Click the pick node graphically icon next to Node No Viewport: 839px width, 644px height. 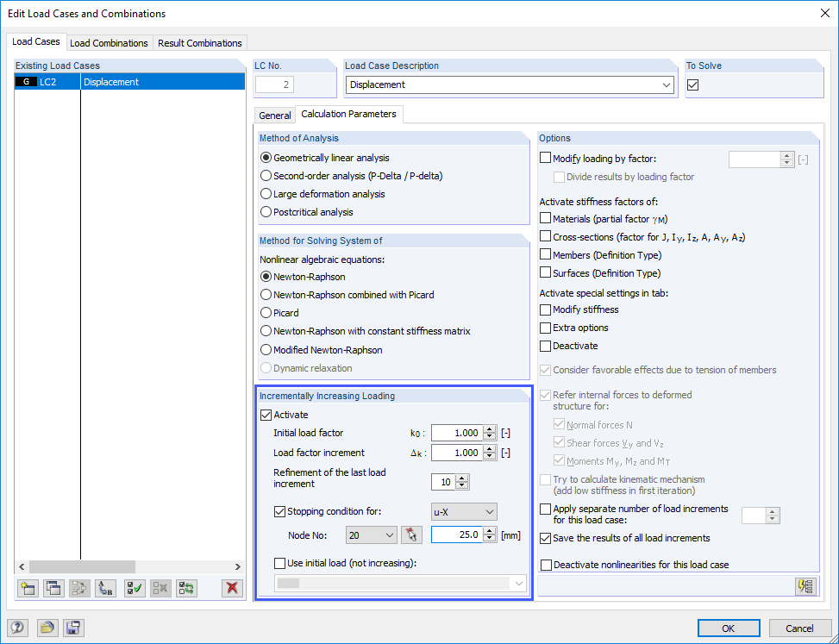pos(411,535)
